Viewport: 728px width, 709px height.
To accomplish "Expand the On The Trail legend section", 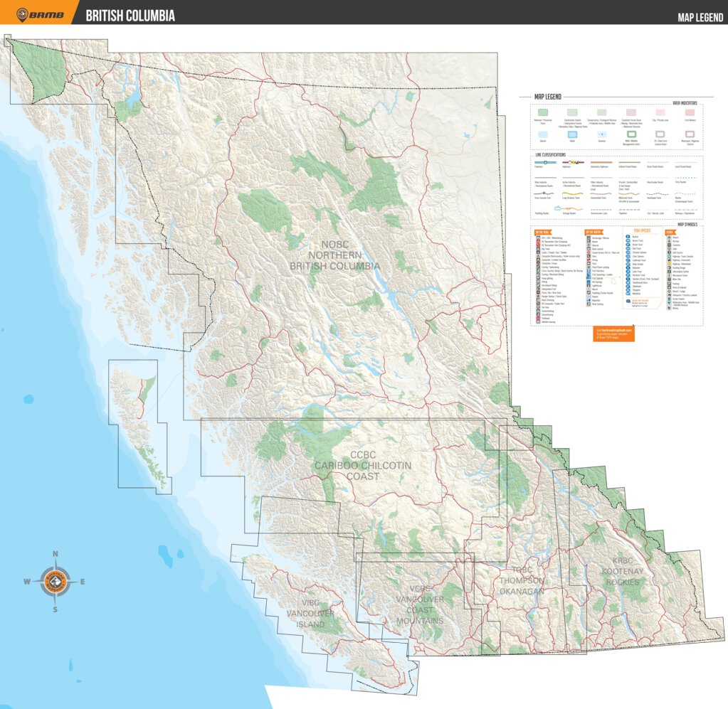I will point(542,232).
